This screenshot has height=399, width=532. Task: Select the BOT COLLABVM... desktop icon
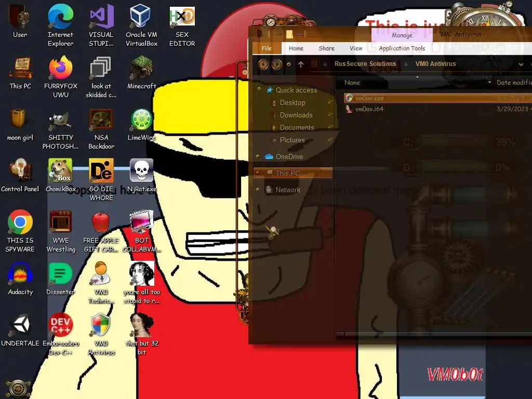pos(141,231)
